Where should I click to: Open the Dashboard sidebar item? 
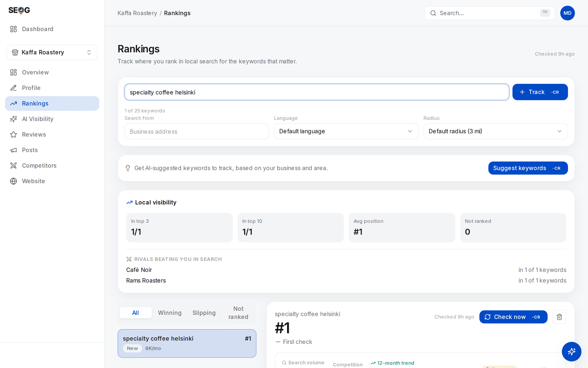52,29
